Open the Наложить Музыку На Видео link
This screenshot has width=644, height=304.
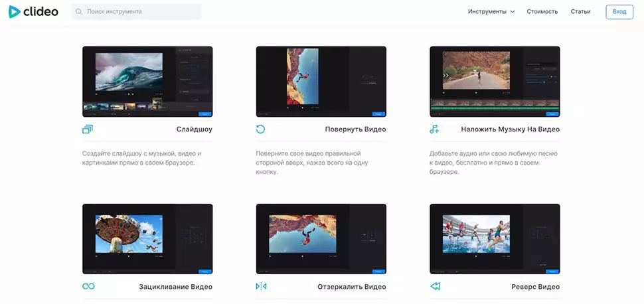(510, 129)
